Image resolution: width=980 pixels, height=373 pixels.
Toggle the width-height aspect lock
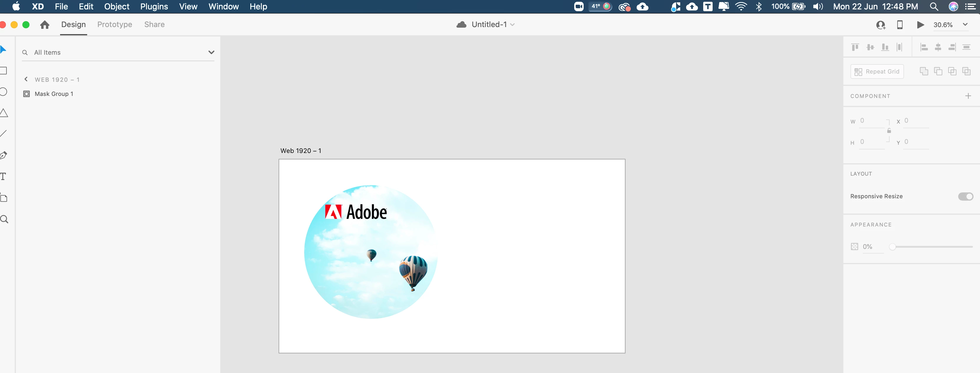[x=889, y=131]
